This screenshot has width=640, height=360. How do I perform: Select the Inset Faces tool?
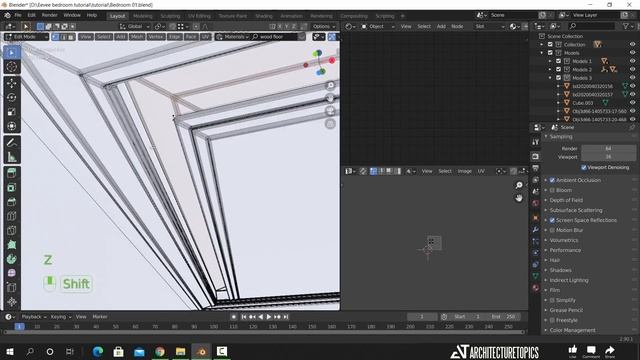click(x=11, y=187)
